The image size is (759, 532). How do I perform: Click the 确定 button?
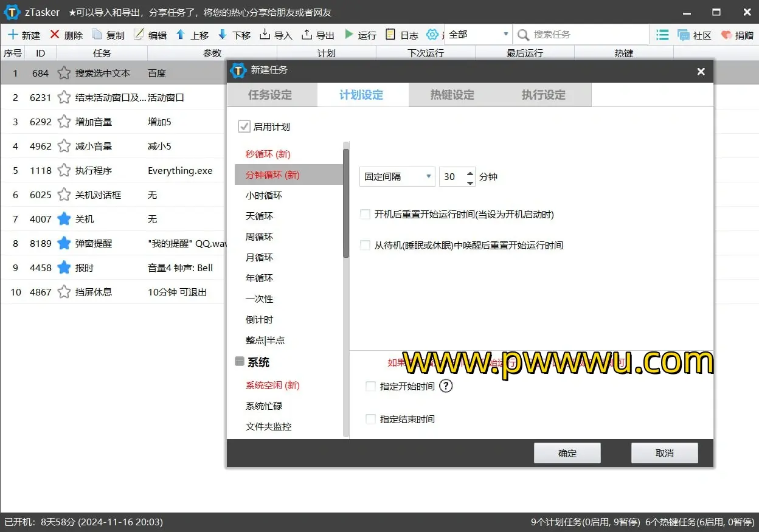point(567,453)
